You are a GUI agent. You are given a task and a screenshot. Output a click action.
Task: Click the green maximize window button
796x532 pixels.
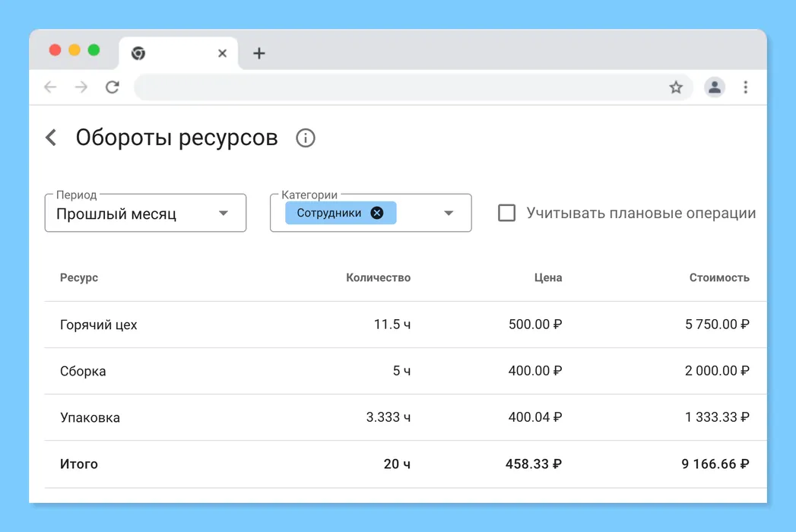pyautogui.click(x=94, y=49)
